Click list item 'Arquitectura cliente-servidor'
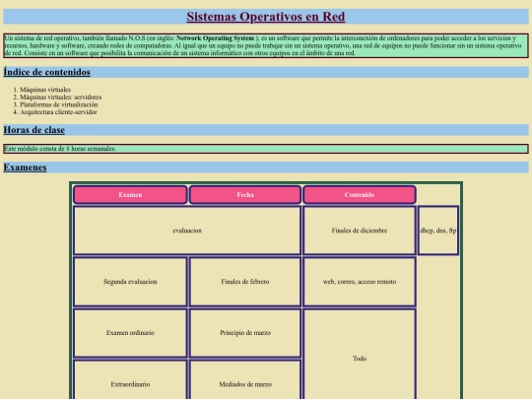Screen dimensions: 532x399 58,112
